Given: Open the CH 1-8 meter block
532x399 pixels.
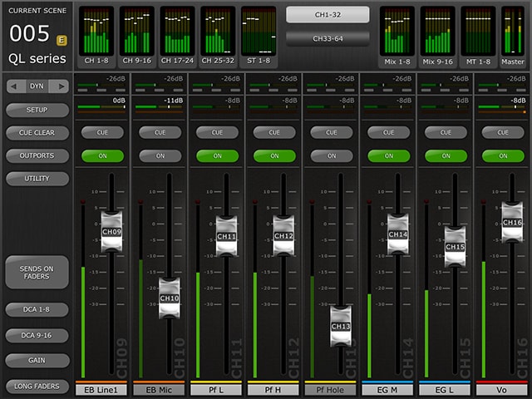Looking at the screenshot, I should coord(96,35).
